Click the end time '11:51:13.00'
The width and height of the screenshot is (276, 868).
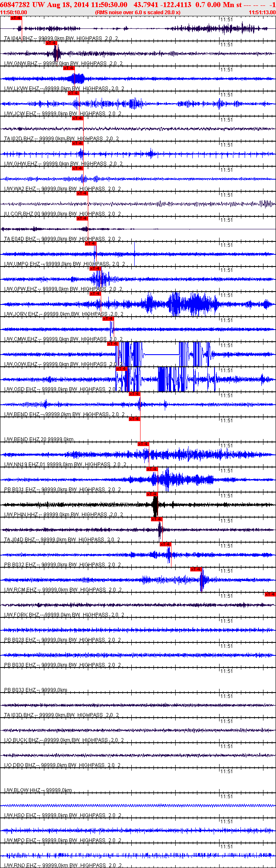pos(262,13)
